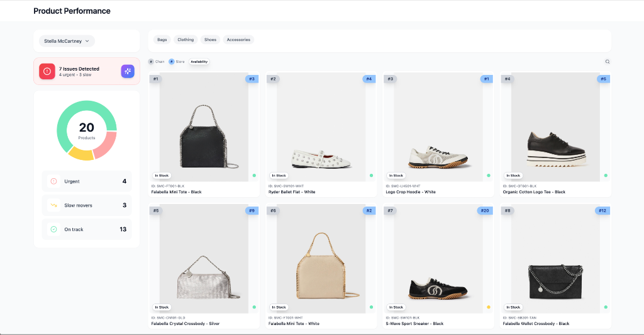Image resolution: width=644 pixels, height=335 pixels.
Task: Toggle the Availability filter pill
Action: (x=199, y=62)
